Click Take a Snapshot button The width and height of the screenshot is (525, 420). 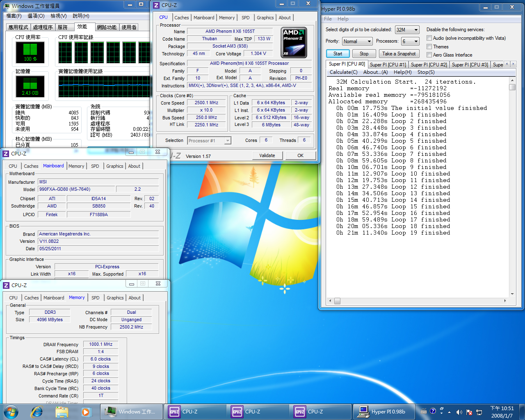tap(399, 54)
